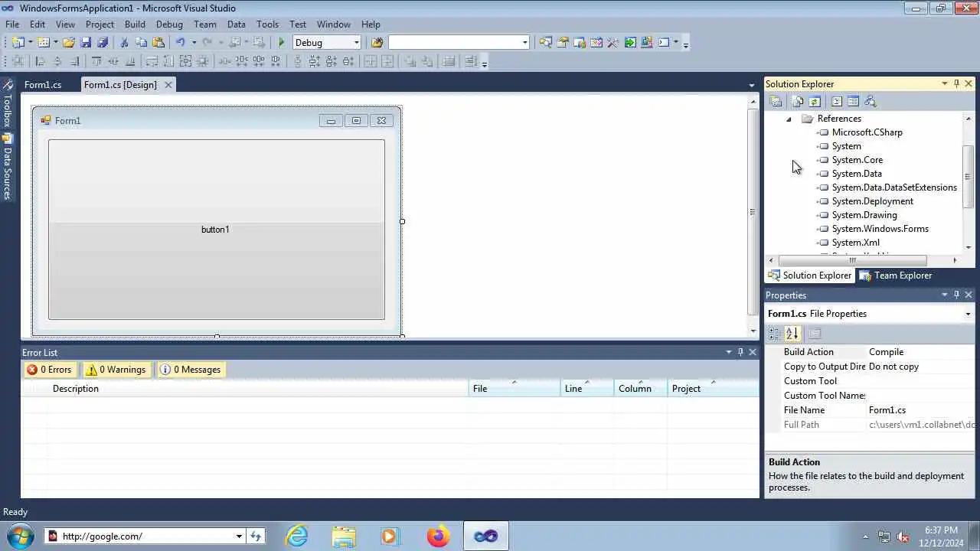Viewport: 980px width, 551px height.
Task: Open the Toolbox side panel
Action: pyautogui.click(x=7, y=103)
